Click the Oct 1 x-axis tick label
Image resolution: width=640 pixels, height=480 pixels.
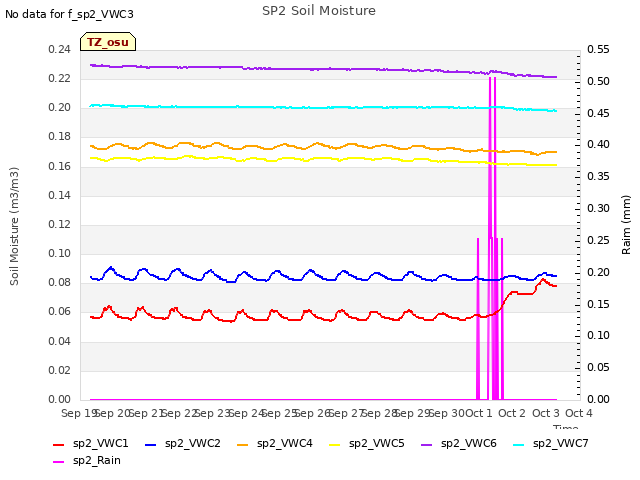coord(479,413)
